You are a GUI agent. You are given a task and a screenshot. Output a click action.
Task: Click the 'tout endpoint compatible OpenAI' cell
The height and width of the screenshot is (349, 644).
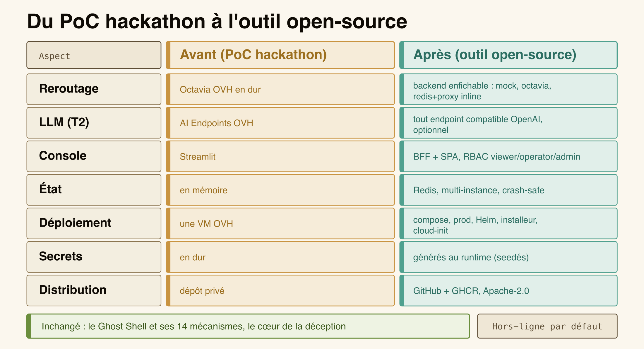[x=508, y=123]
